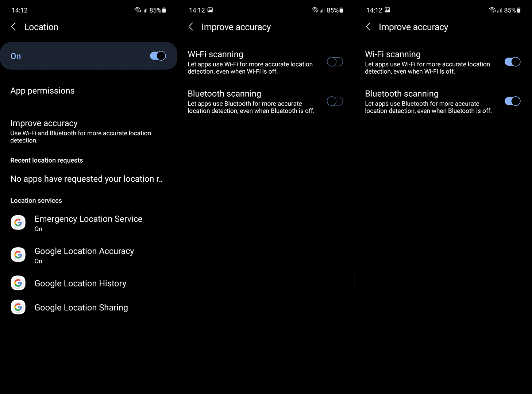Tap Google icon beside Google Location History
Screen dimensions: 532x394
[18, 283]
